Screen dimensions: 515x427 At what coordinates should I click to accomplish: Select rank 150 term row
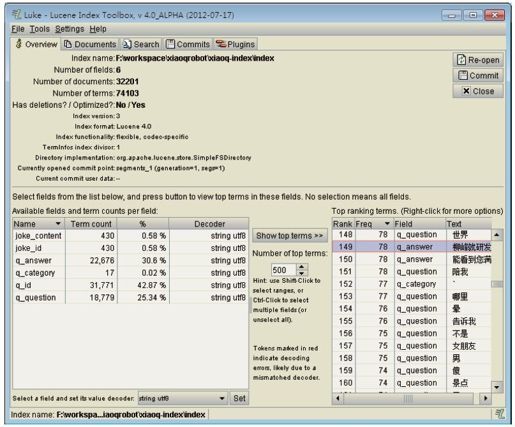tap(412, 259)
